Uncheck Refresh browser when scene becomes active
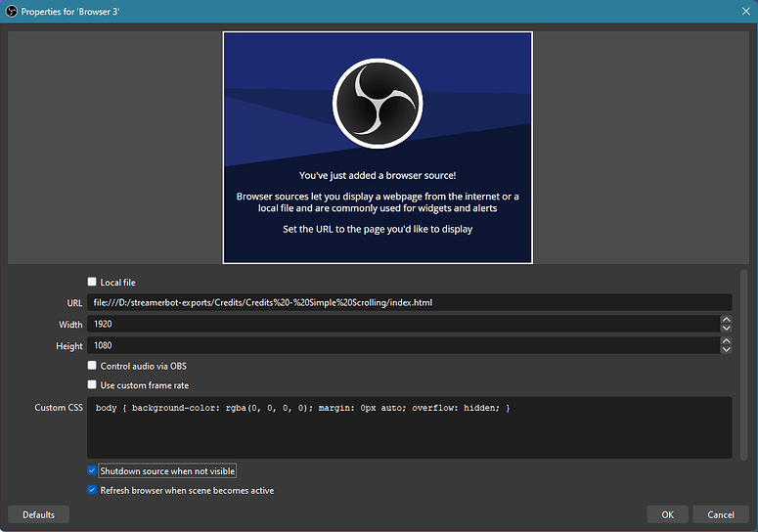758x532 pixels. (92, 490)
